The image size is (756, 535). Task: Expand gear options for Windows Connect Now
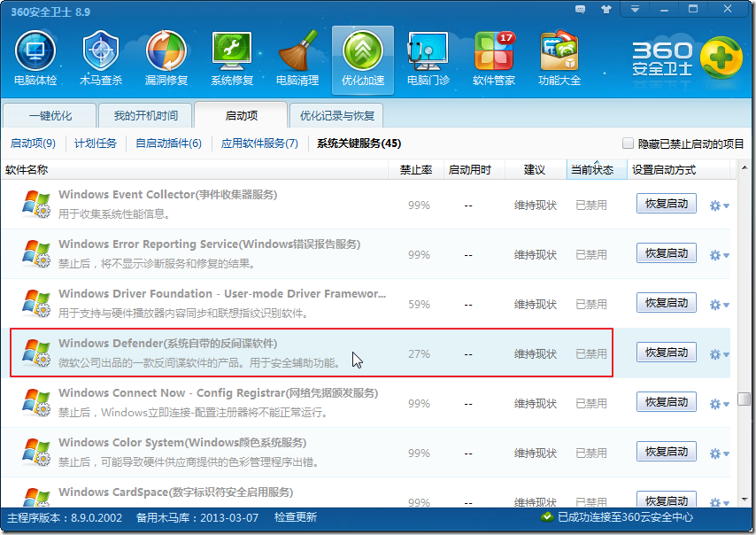[x=720, y=404]
